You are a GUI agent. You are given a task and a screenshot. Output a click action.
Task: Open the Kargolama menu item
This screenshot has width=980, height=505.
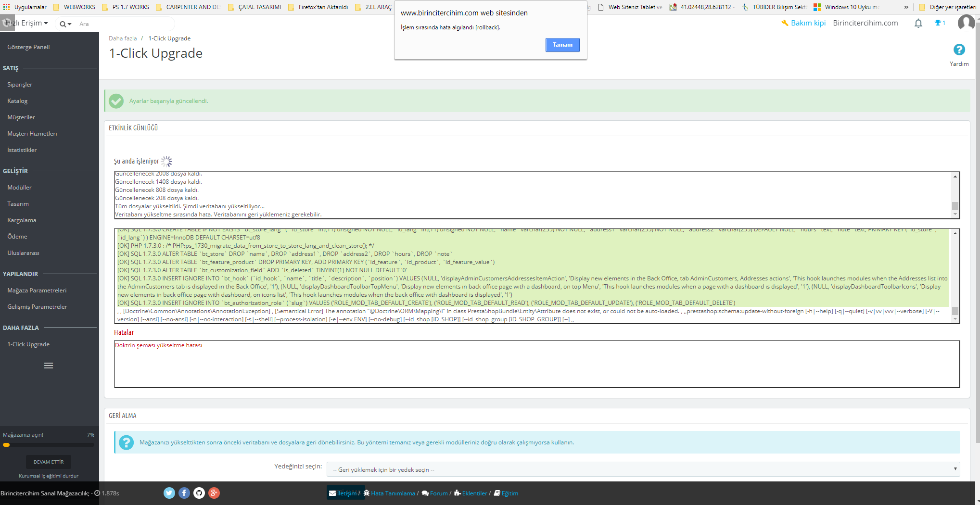click(22, 220)
